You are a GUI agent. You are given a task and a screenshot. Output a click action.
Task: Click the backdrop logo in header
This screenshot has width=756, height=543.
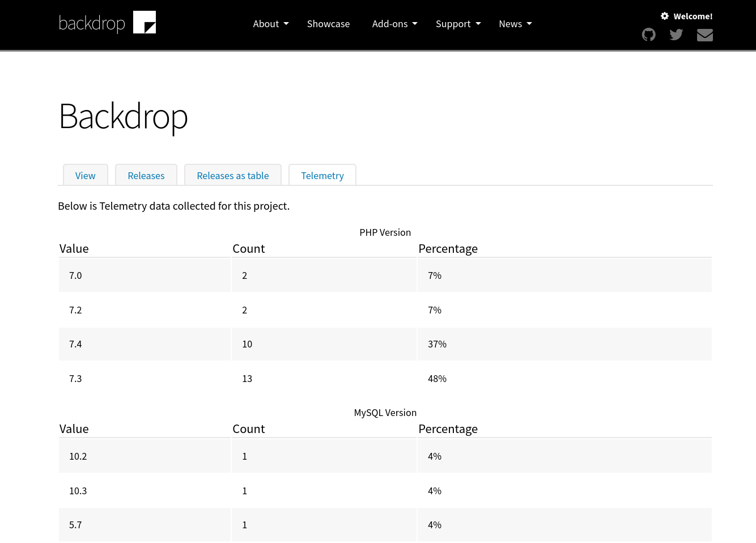point(108,23)
